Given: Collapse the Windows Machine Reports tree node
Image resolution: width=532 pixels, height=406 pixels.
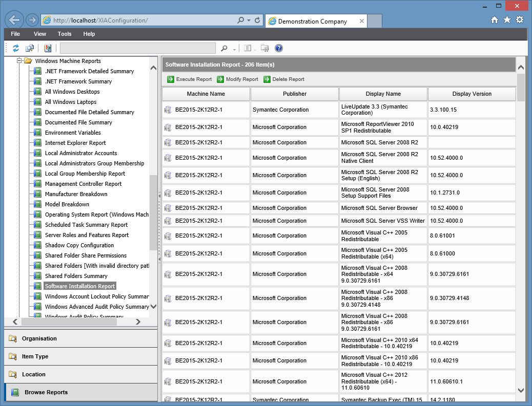Looking at the screenshot, I should pos(19,60).
